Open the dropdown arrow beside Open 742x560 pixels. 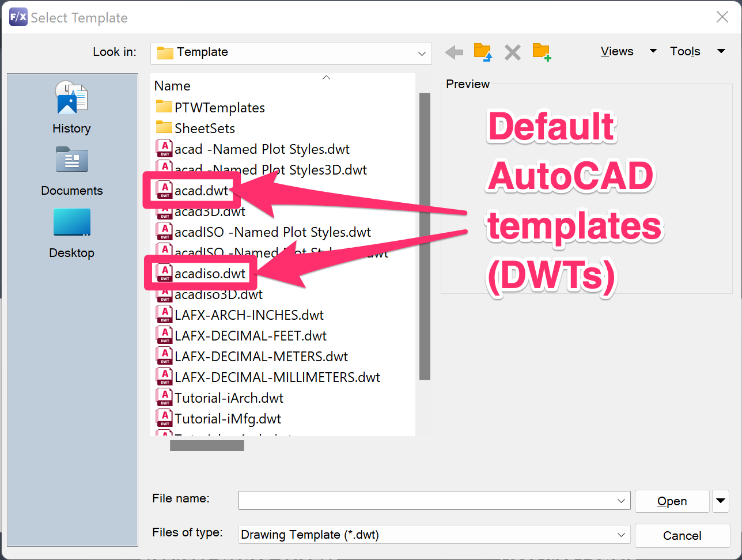coord(721,501)
